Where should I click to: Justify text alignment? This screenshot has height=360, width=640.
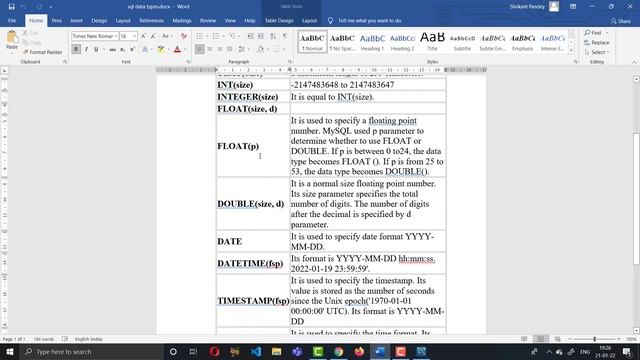pos(229,49)
